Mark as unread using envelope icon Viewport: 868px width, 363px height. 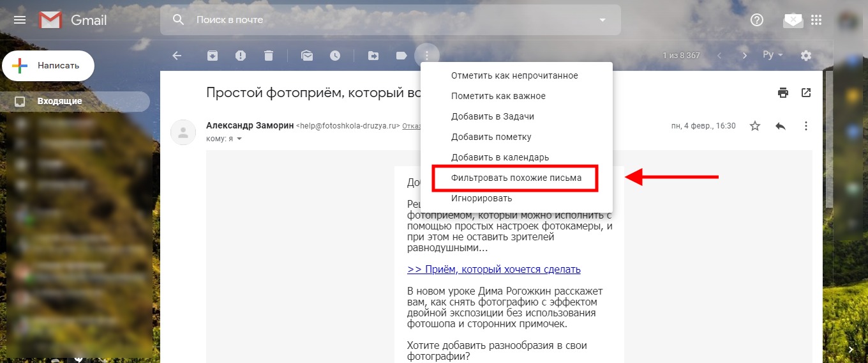tap(307, 56)
